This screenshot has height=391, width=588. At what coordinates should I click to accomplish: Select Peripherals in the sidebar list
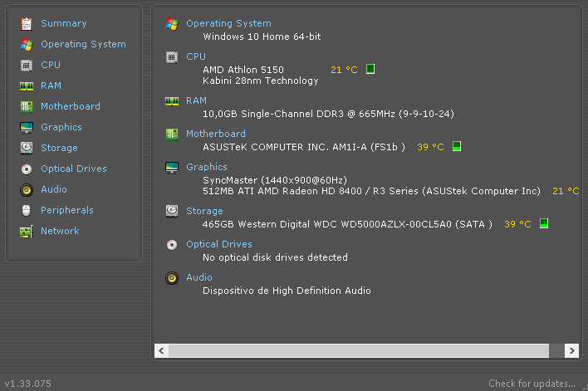coord(67,210)
